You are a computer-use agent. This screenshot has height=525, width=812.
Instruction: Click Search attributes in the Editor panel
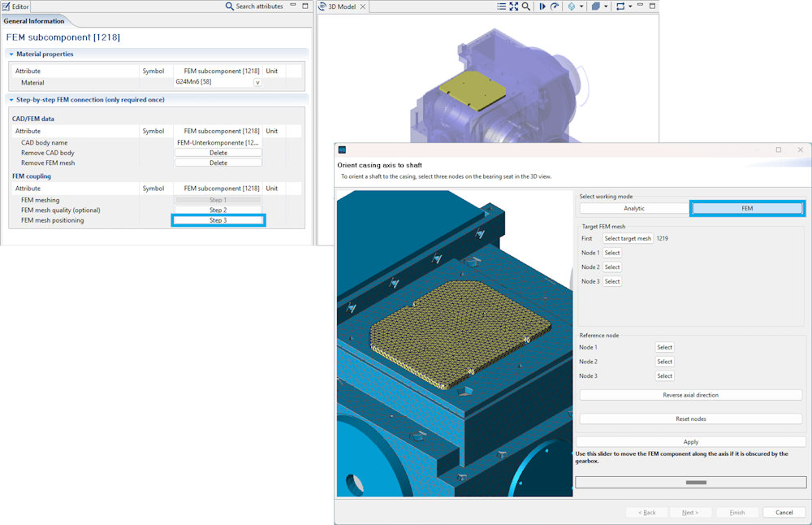(x=254, y=7)
